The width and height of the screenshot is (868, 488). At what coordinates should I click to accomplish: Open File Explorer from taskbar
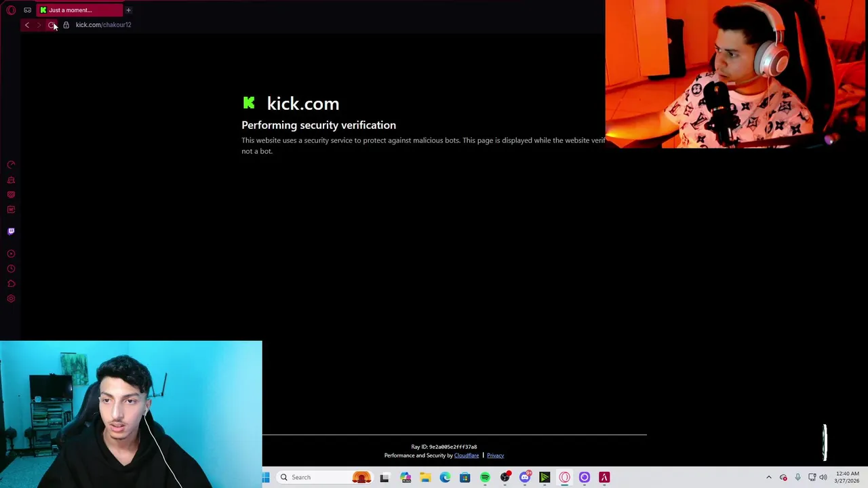[x=425, y=477]
